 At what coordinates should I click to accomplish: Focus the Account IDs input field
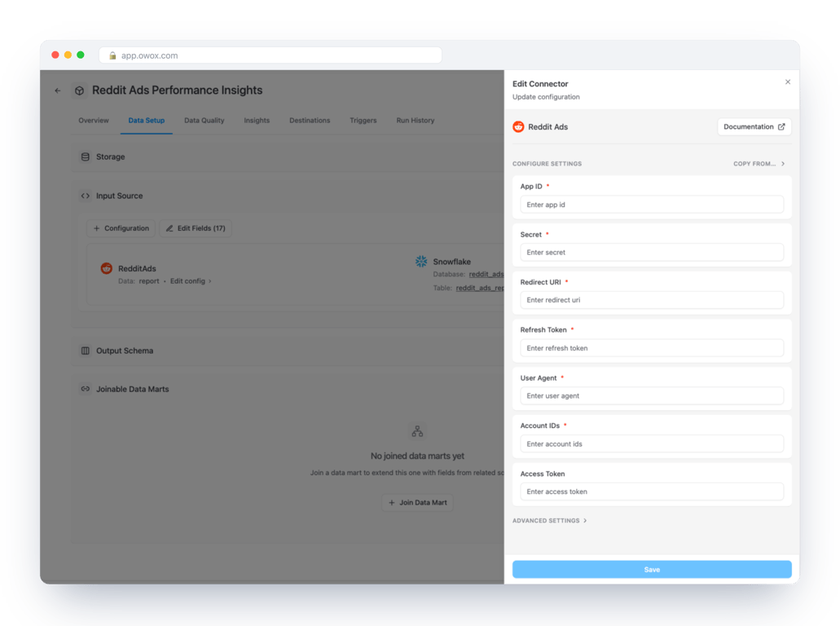[652, 443]
